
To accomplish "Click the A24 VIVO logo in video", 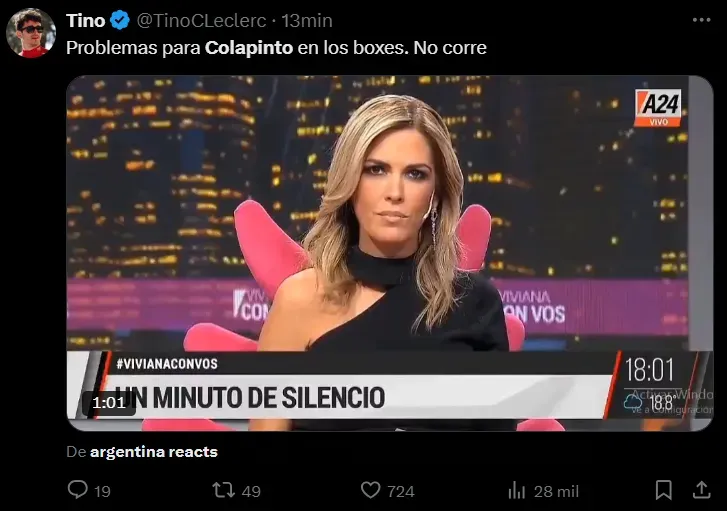I will pyautogui.click(x=657, y=108).
